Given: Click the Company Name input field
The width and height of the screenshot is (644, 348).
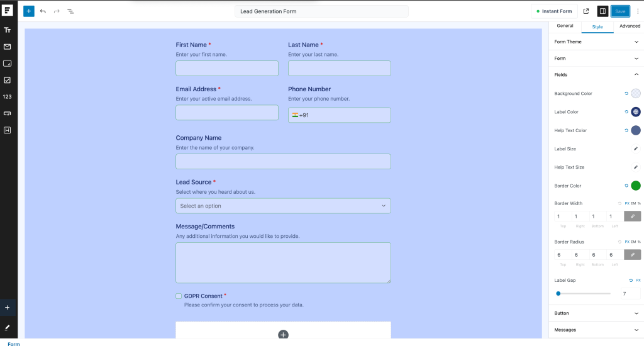Looking at the screenshot, I should [x=283, y=162].
